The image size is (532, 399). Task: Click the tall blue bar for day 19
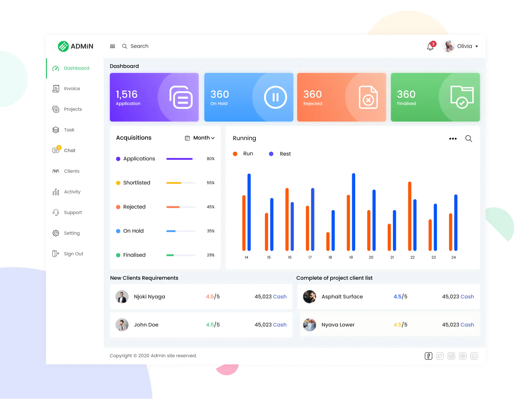pyautogui.click(x=354, y=212)
